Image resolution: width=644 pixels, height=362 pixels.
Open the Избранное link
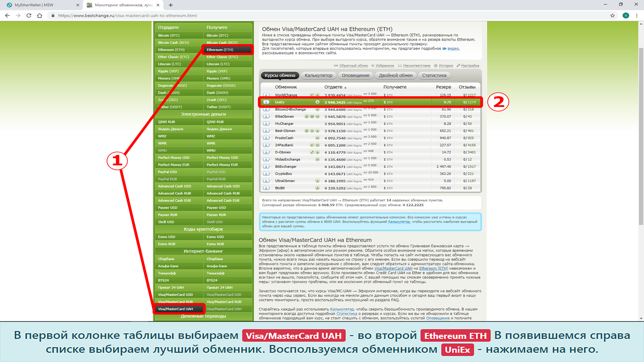point(385,66)
